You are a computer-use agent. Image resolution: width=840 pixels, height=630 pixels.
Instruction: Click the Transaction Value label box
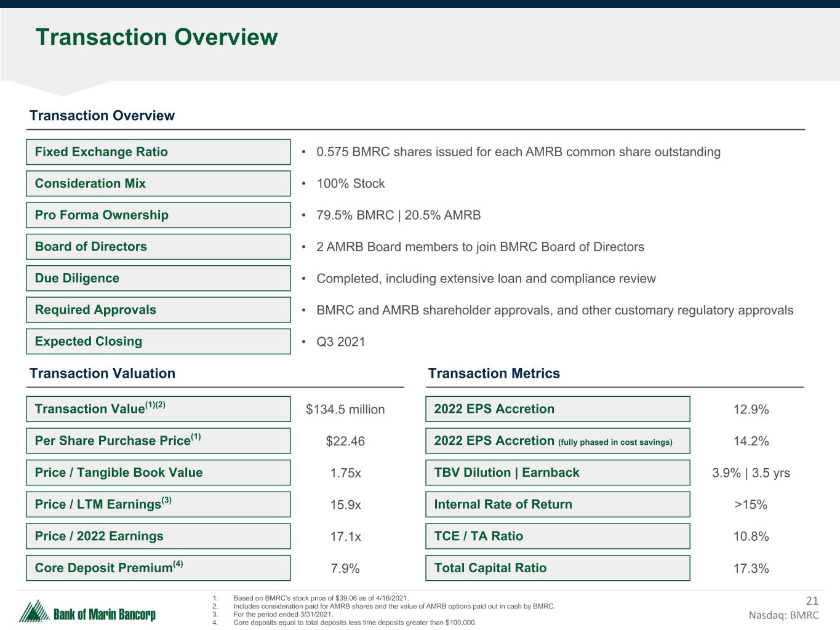(x=158, y=409)
